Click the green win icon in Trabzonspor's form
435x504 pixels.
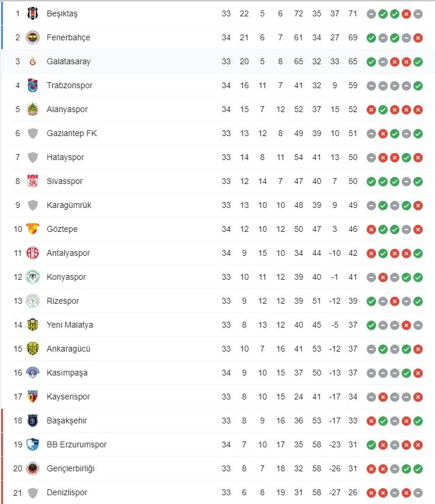(x=417, y=86)
